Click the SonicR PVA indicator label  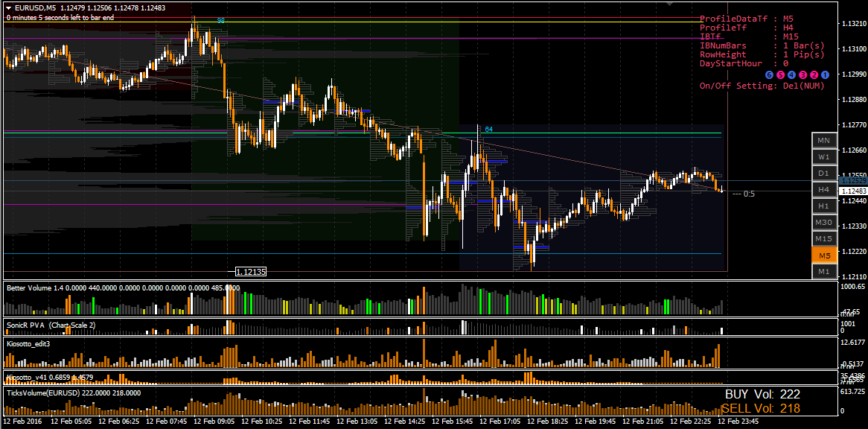pos(51,325)
